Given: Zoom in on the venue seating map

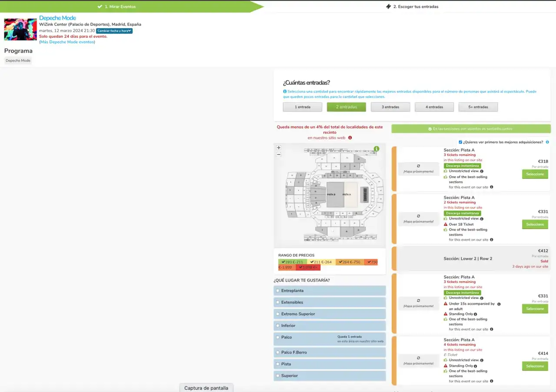Looking at the screenshot, I should click(278, 148).
